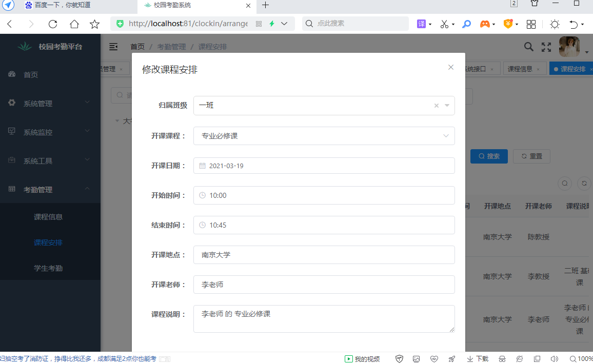Open the apps grid icon

coord(531,24)
